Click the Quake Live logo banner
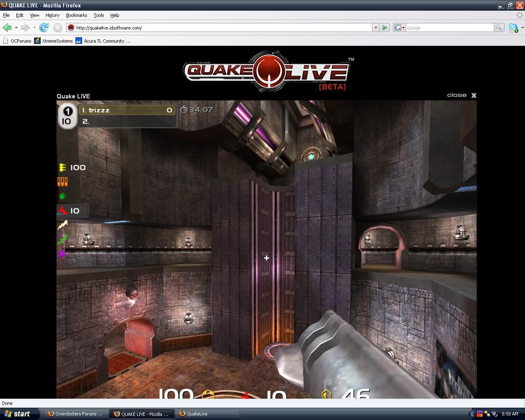 click(266, 72)
